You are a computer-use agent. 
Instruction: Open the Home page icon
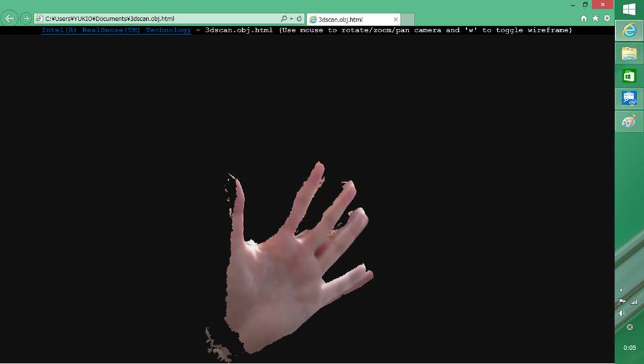point(584,18)
